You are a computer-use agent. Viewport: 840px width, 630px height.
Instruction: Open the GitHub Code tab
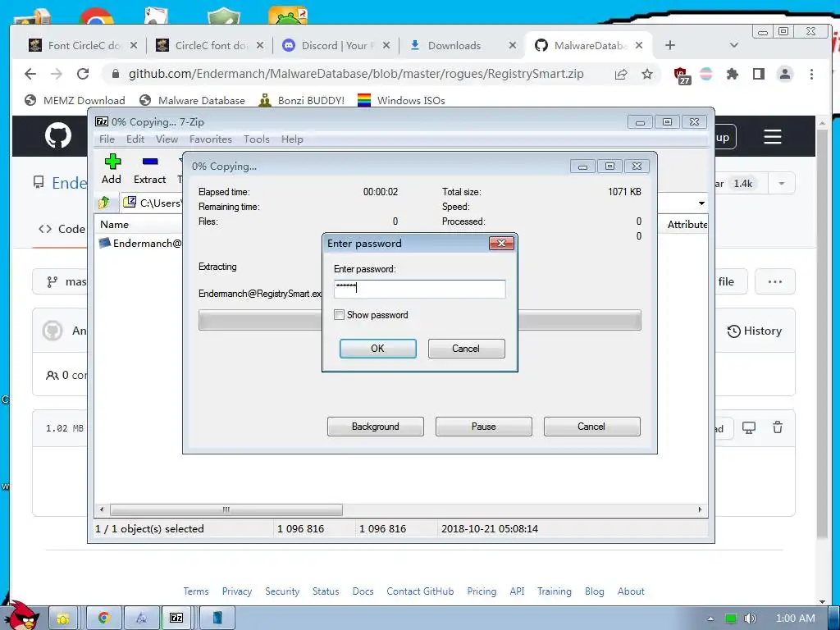(62, 230)
